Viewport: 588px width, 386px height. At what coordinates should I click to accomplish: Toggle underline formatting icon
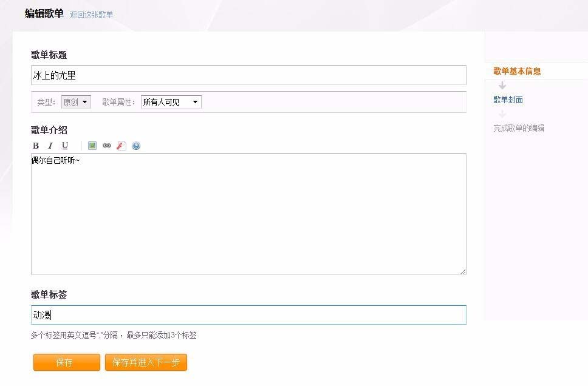[65, 146]
